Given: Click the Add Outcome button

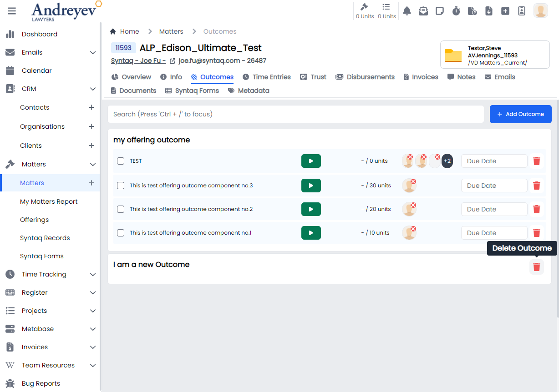Looking at the screenshot, I should (520, 114).
